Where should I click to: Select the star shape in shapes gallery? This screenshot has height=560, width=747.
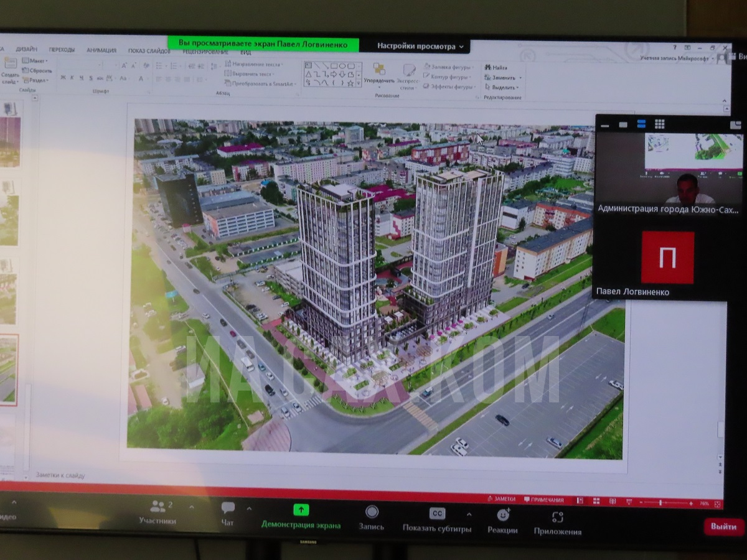point(350,83)
